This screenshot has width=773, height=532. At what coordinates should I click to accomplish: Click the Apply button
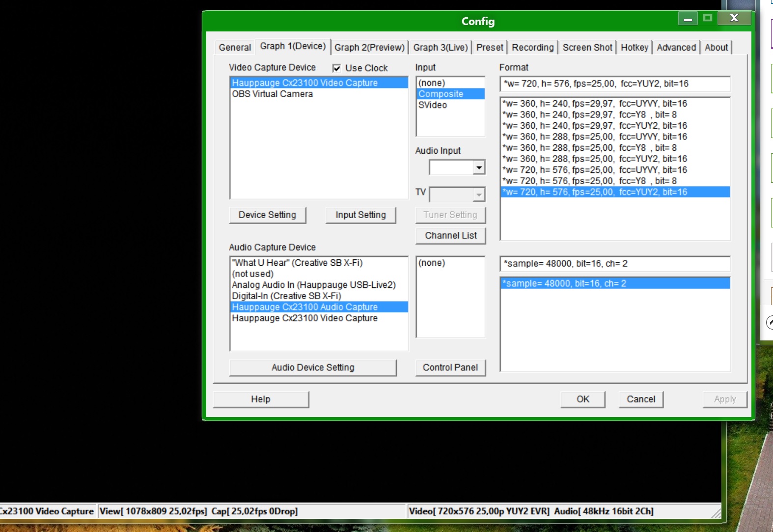(x=725, y=399)
